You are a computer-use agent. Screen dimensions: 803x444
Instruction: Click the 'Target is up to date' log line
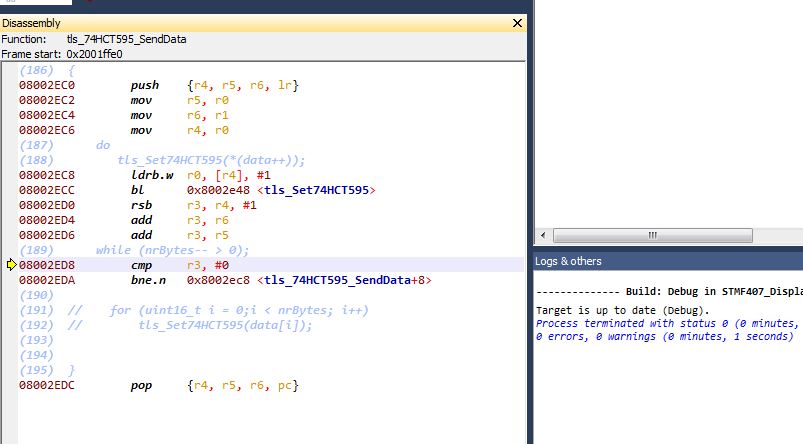[x=623, y=310]
